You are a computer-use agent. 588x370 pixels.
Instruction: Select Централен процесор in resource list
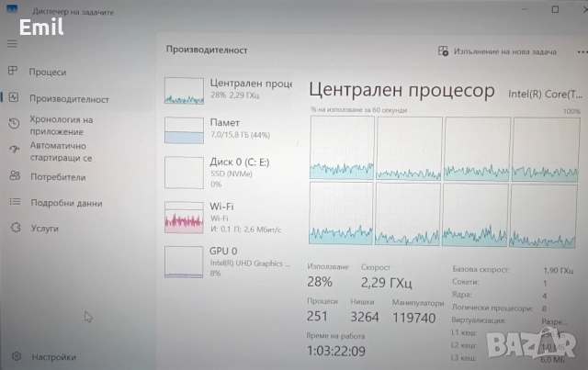point(228,90)
